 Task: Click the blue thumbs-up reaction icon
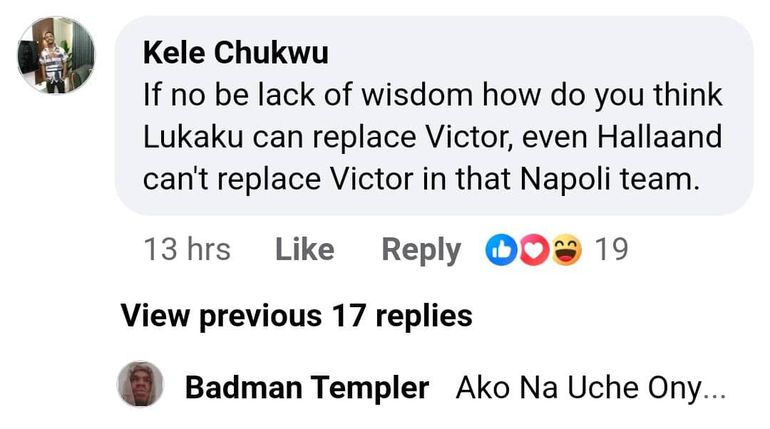click(500, 249)
